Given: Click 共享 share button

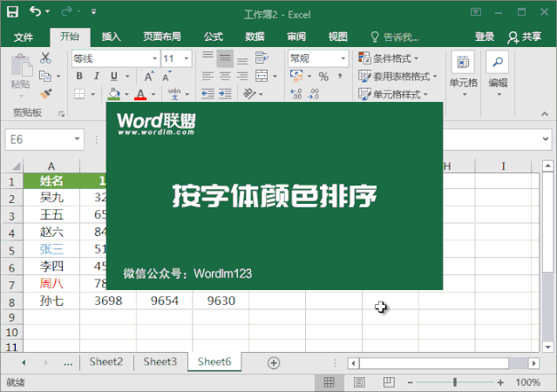Looking at the screenshot, I should tap(525, 37).
